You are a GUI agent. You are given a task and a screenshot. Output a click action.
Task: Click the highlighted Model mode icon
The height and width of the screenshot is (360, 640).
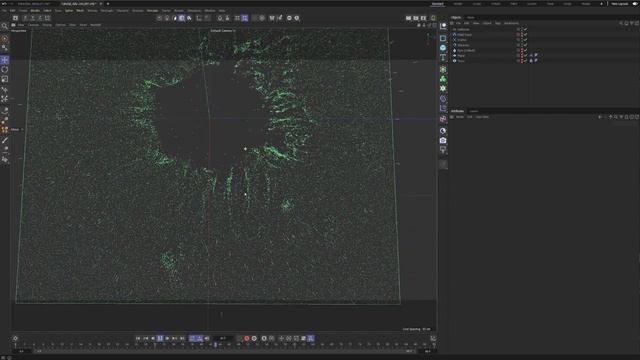(182, 18)
